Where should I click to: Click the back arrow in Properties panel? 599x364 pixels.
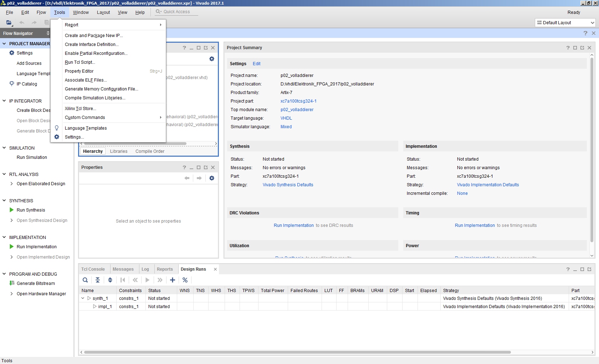pos(187,178)
